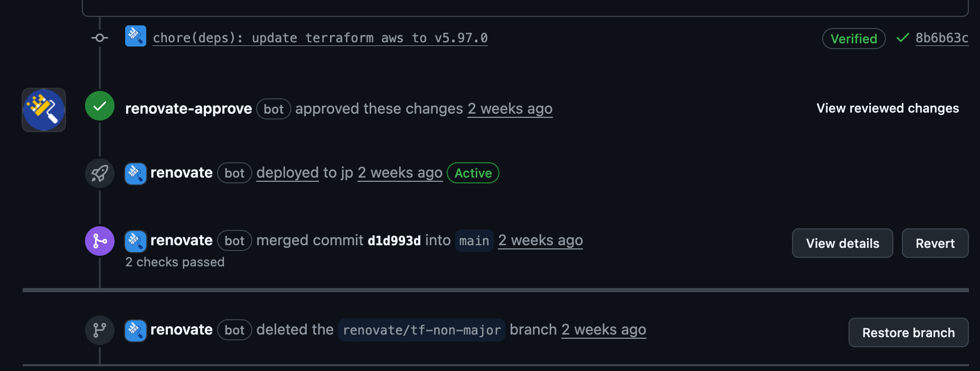Click the commit node icon on the timeline
This screenshot has height=371, width=980.
pyautogui.click(x=99, y=37)
